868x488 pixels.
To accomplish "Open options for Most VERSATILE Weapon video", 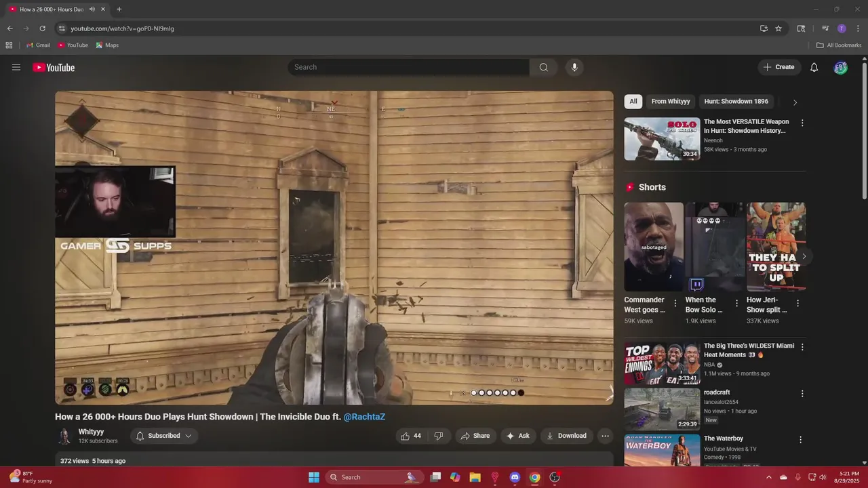I will pos(802,123).
